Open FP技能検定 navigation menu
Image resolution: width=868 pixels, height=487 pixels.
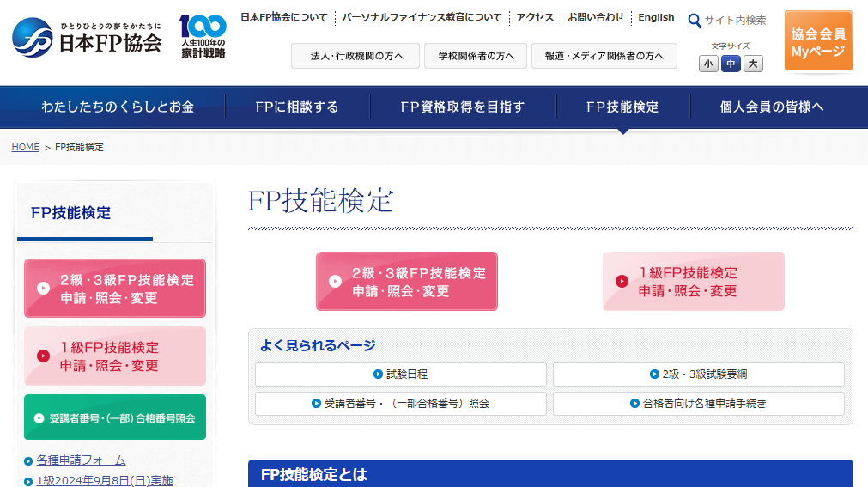(x=622, y=107)
